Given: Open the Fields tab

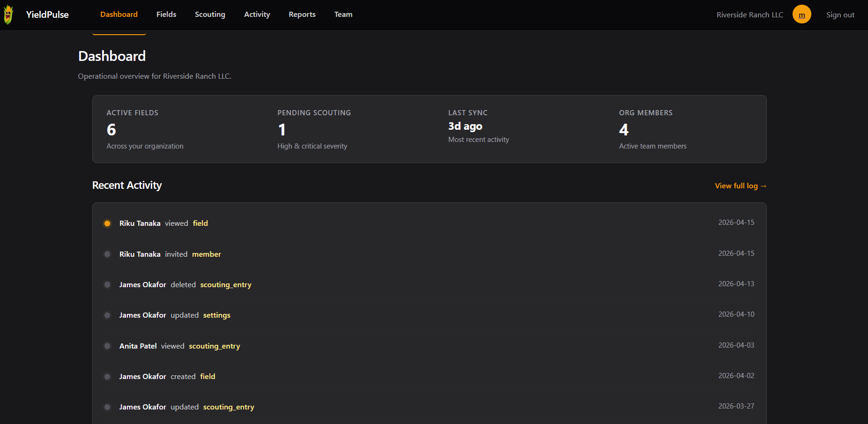Looking at the screenshot, I should point(166,15).
